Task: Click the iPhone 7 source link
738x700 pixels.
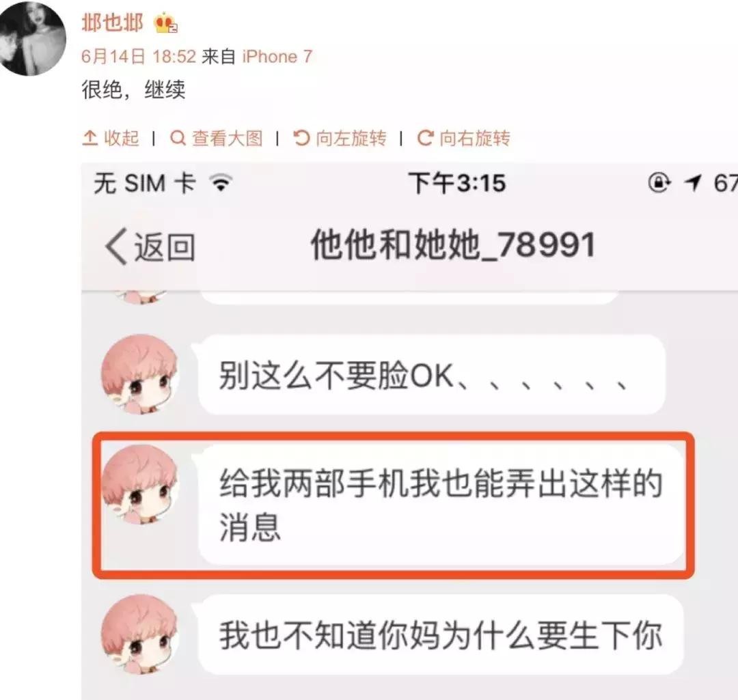Action: click(x=277, y=57)
